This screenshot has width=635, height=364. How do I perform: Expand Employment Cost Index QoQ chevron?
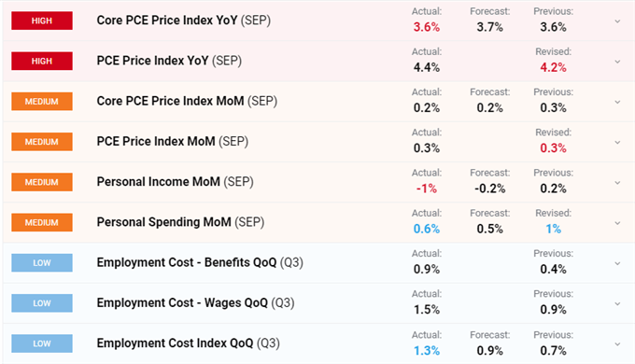[617, 344]
